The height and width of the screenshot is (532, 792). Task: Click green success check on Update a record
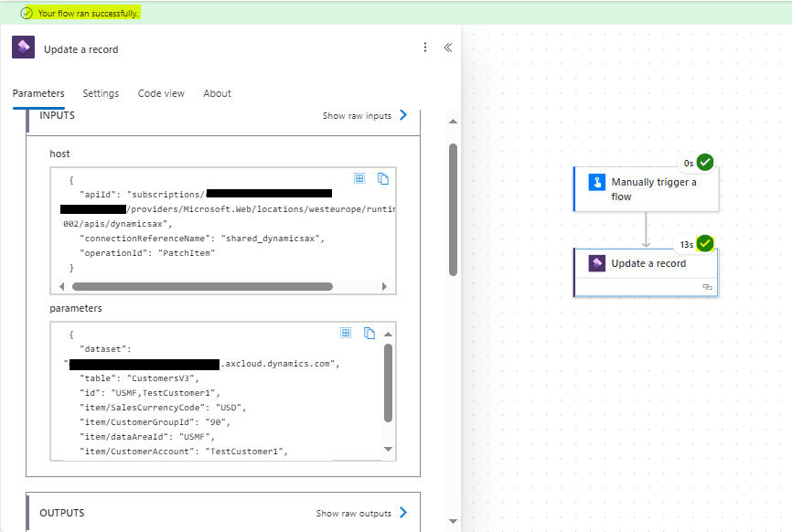click(705, 244)
